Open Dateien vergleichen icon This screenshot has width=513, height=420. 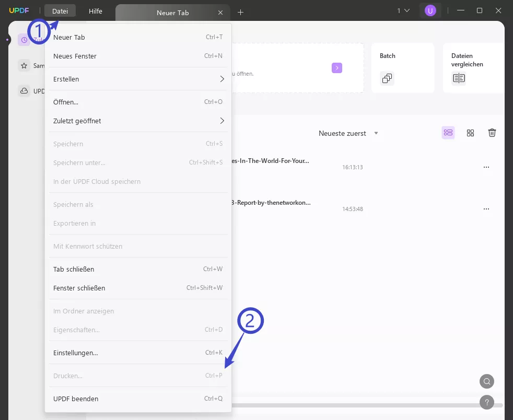[459, 78]
